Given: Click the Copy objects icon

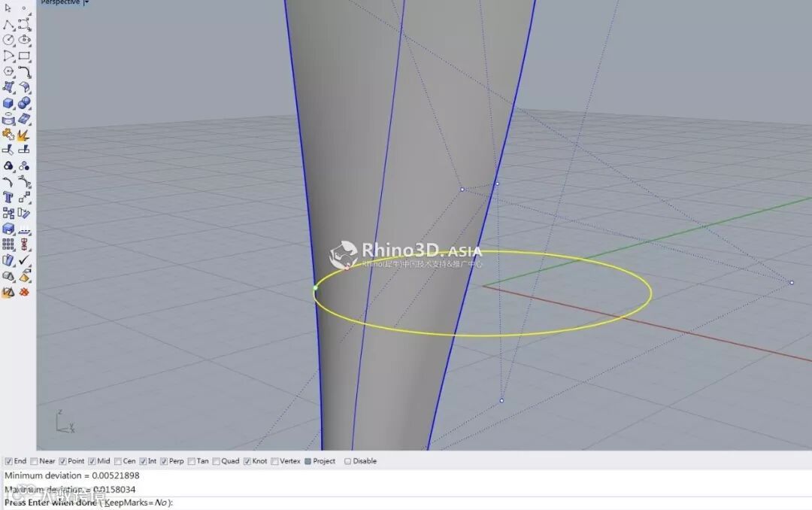Looking at the screenshot, I should click(x=8, y=213).
